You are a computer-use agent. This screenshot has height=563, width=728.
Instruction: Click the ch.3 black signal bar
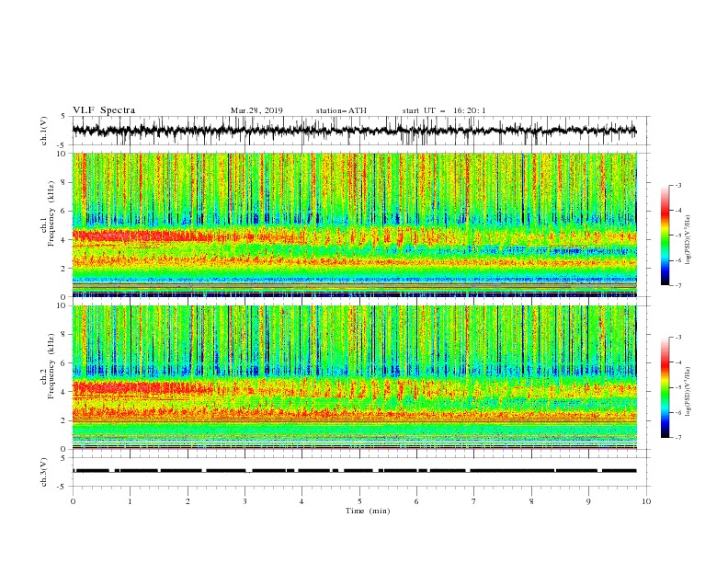click(x=354, y=471)
